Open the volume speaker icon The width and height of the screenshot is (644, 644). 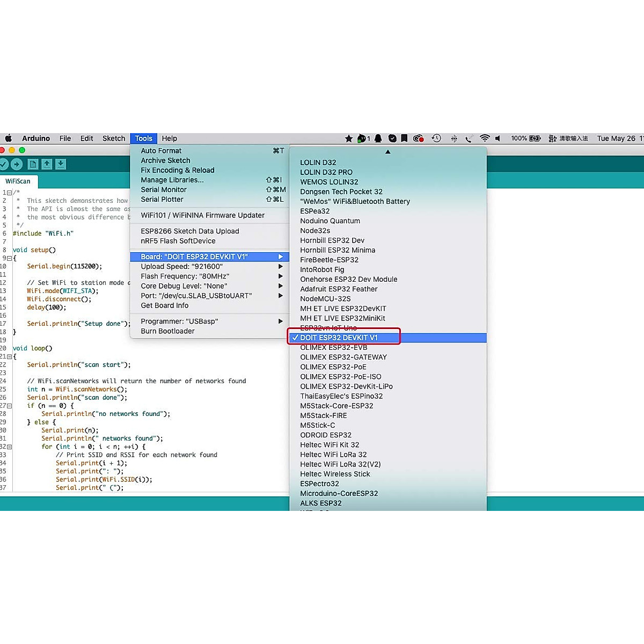click(x=498, y=138)
